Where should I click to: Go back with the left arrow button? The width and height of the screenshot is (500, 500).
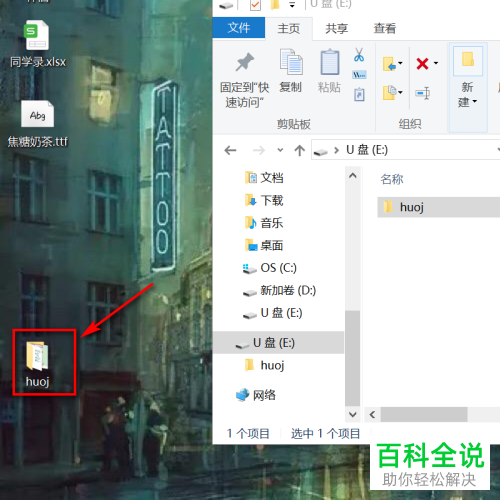click(230, 151)
